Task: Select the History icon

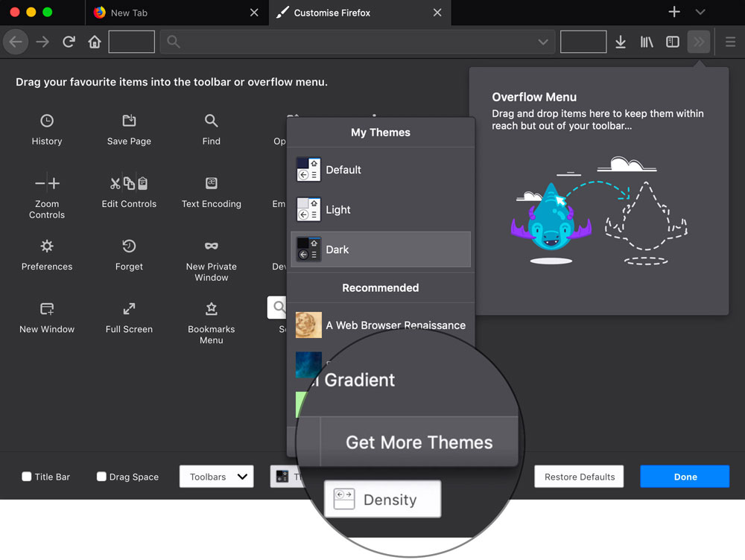Action: coord(46,121)
